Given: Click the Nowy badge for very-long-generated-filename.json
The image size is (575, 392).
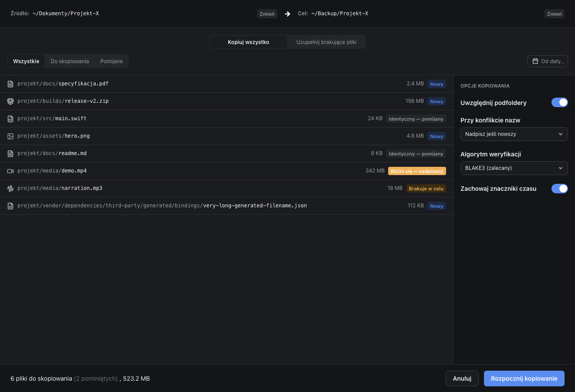Looking at the screenshot, I should pos(436,206).
